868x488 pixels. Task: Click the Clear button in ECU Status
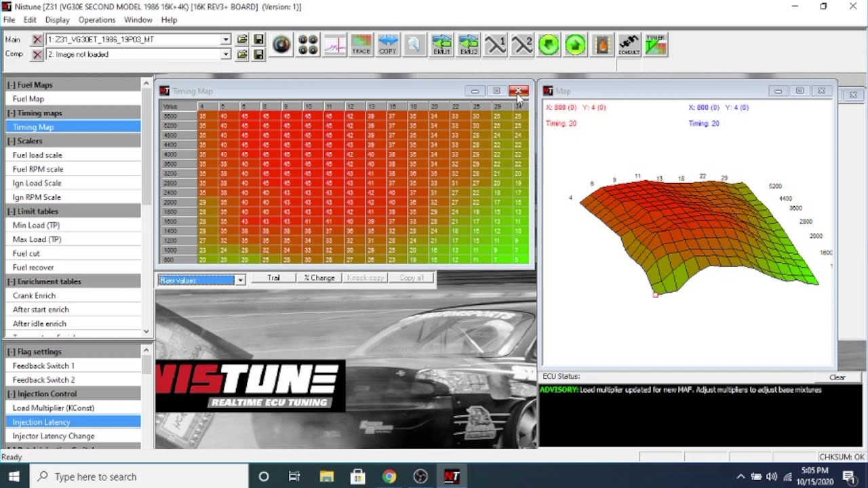click(837, 377)
